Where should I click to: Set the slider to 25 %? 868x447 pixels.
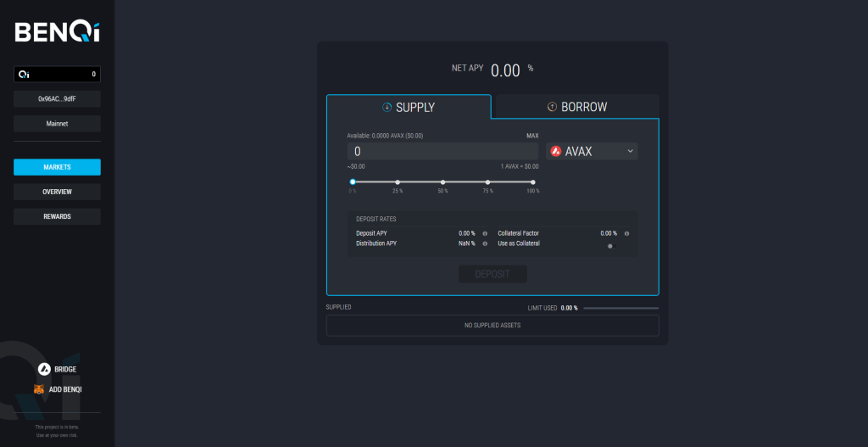point(398,182)
